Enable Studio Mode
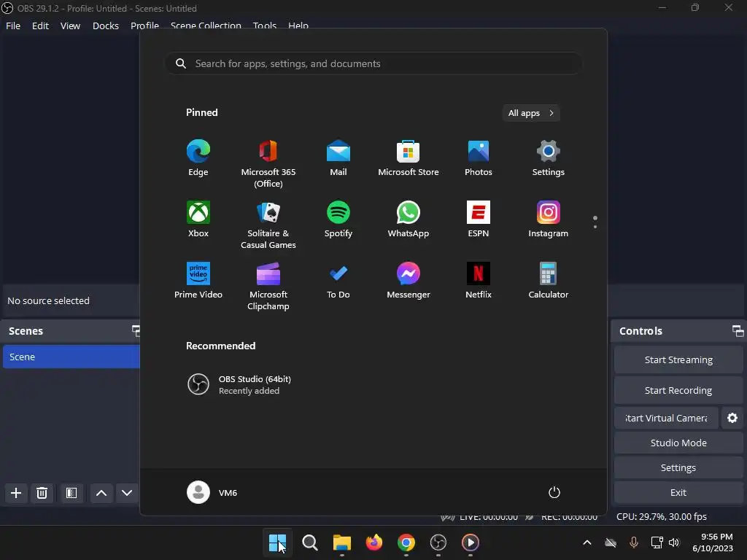The height and width of the screenshot is (560, 747). [x=678, y=443]
